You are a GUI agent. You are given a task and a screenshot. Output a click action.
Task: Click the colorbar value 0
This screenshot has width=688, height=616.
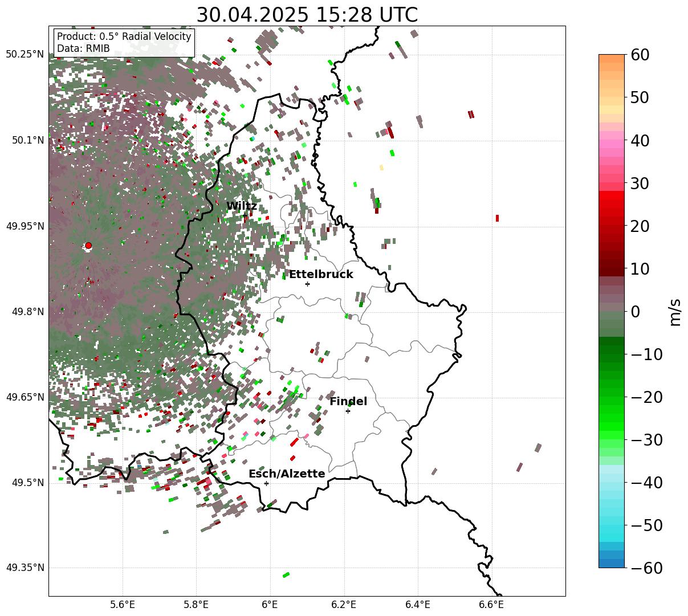[636, 311]
